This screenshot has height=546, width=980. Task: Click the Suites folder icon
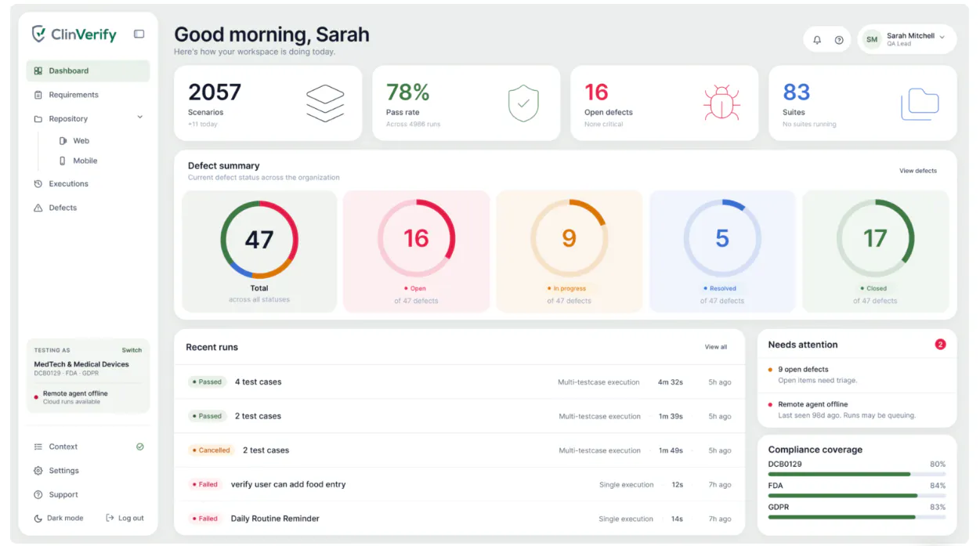[920, 103]
